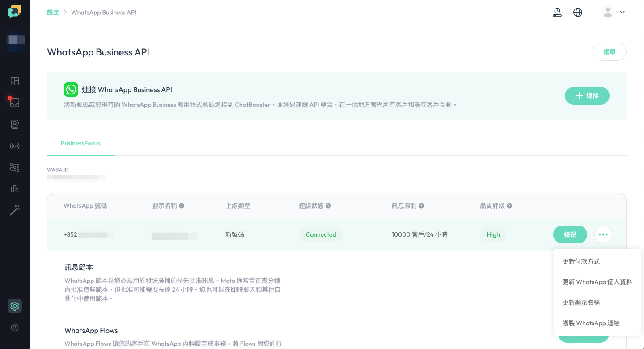Click the 新號碼 onboarding type cell
The width and height of the screenshot is (644, 349).
235,234
